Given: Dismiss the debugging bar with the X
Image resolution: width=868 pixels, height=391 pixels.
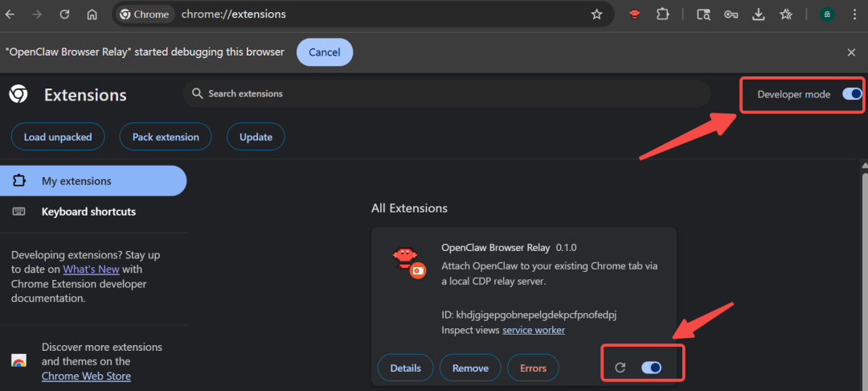Looking at the screenshot, I should 851,52.
